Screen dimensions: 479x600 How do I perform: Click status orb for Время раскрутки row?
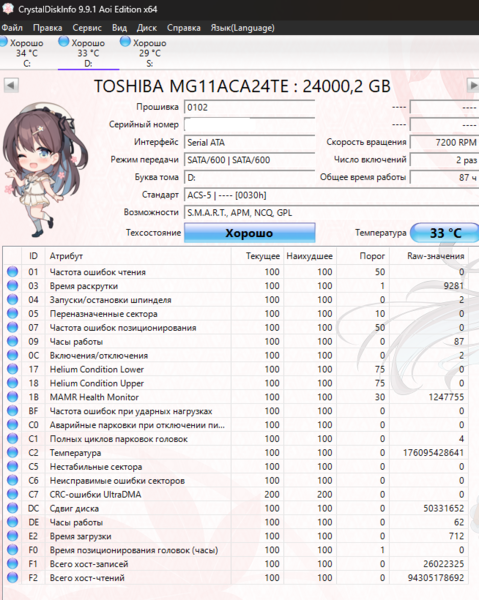pos(13,285)
